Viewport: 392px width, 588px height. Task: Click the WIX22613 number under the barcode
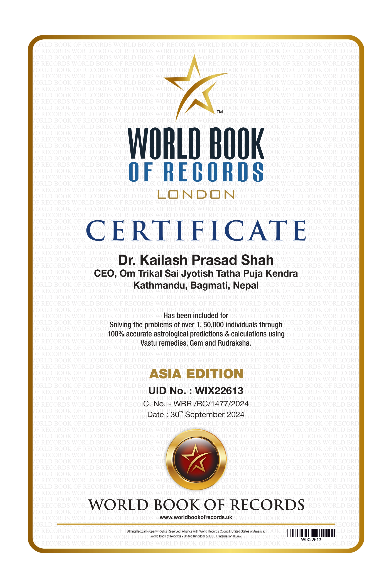[311, 540]
